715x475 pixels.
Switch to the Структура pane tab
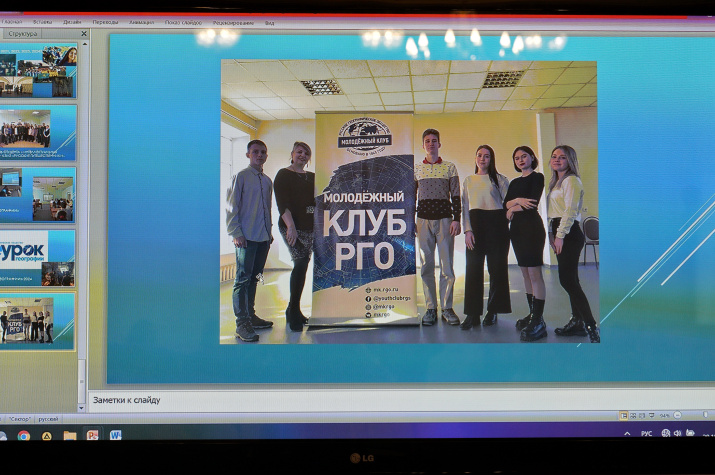[23, 34]
